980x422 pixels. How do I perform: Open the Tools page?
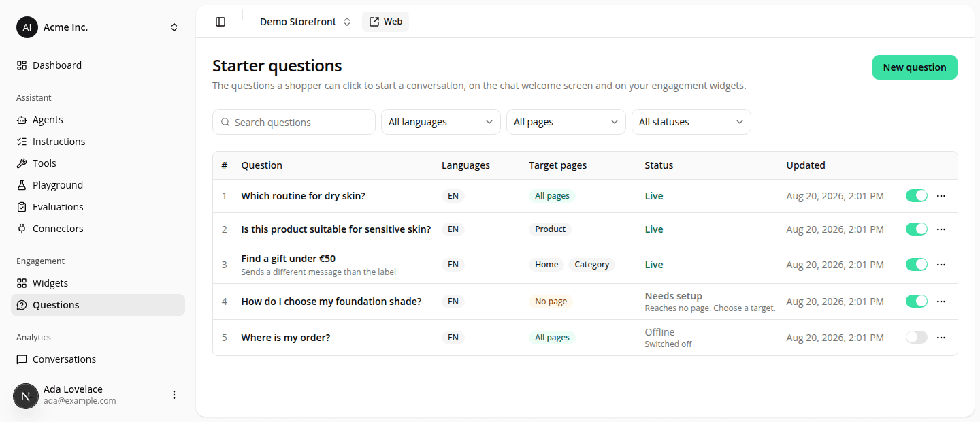pyautogui.click(x=98, y=163)
